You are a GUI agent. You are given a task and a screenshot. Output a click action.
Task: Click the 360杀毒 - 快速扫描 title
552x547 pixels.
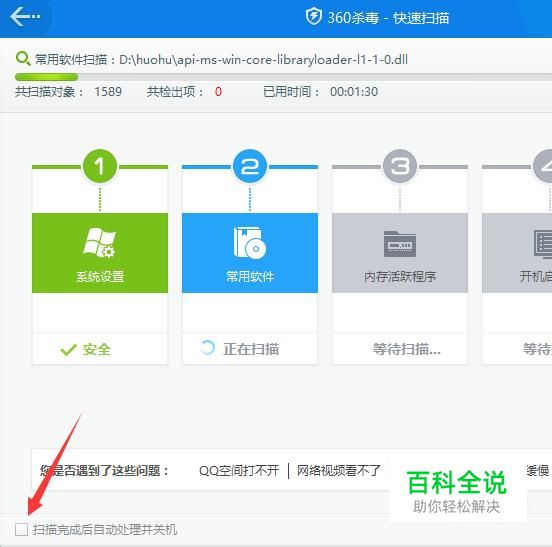pos(388,18)
